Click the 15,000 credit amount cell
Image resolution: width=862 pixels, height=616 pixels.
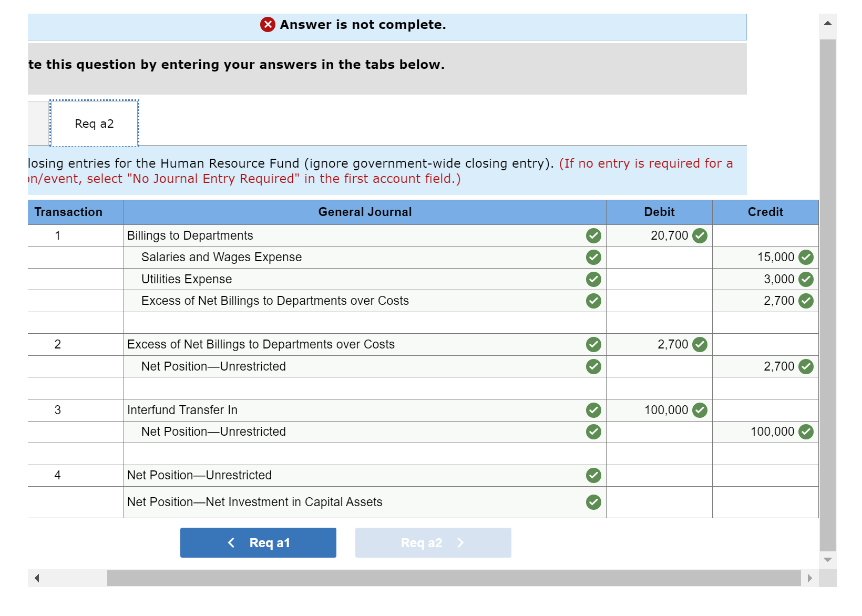click(765, 257)
